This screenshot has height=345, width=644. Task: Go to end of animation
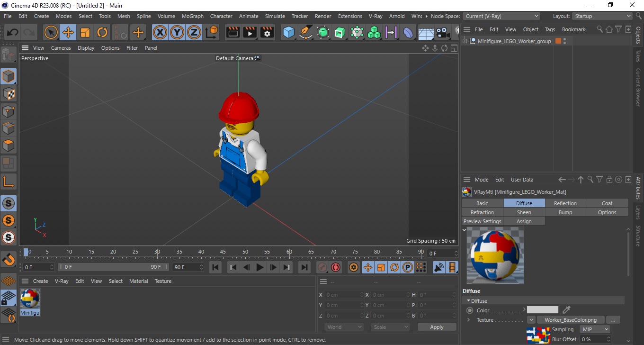click(x=304, y=267)
